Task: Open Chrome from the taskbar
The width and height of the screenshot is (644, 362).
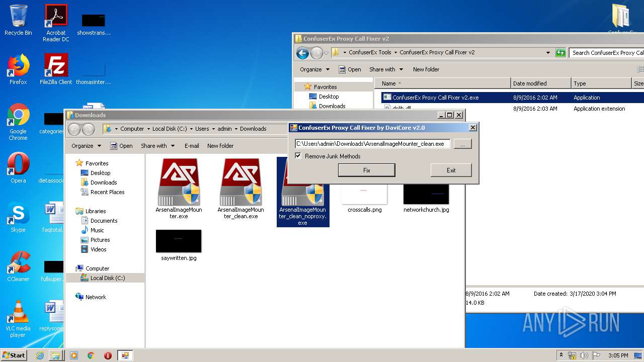Action: 91,355
